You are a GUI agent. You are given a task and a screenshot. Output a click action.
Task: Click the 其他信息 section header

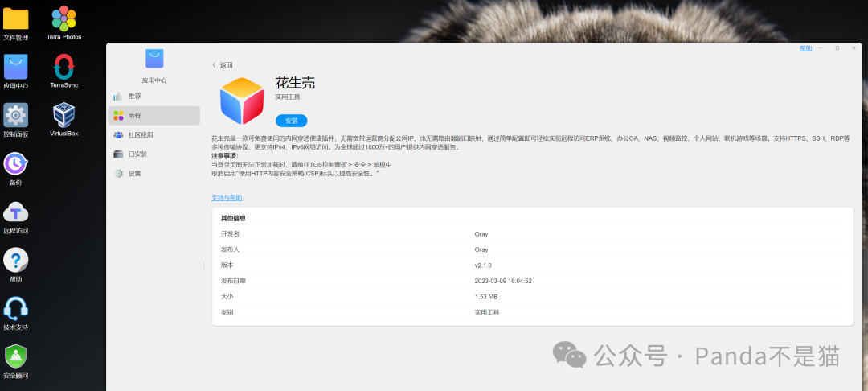click(233, 218)
